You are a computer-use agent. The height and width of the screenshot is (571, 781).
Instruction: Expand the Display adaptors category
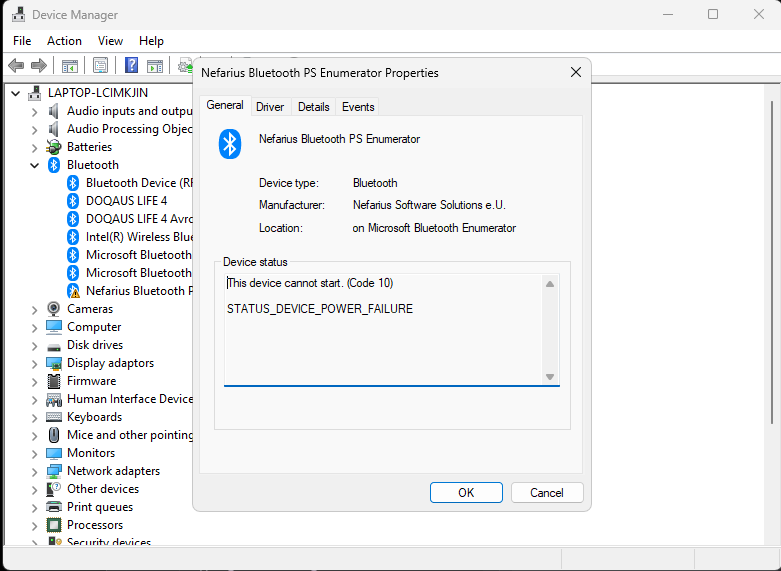pyautogui.click(x=34, y=364)
